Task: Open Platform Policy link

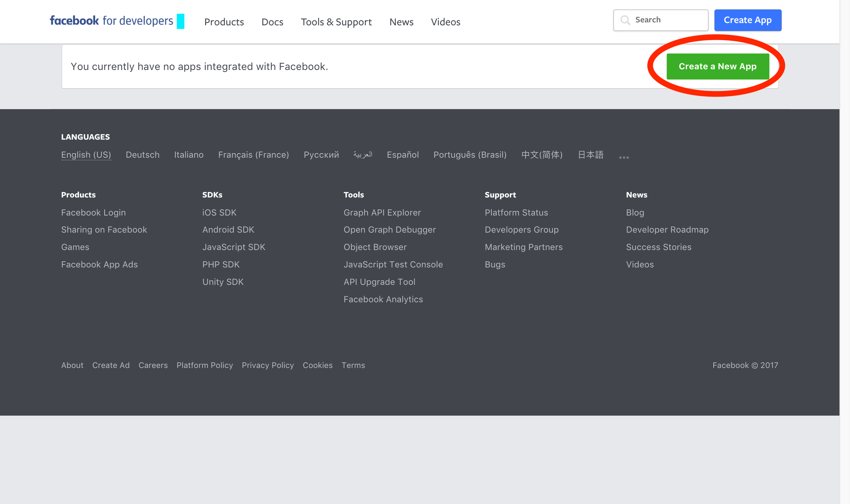Action: tap(204, 365)
